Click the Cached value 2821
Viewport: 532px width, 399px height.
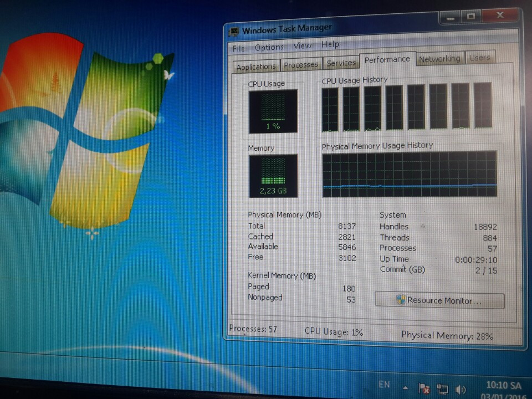347,237
